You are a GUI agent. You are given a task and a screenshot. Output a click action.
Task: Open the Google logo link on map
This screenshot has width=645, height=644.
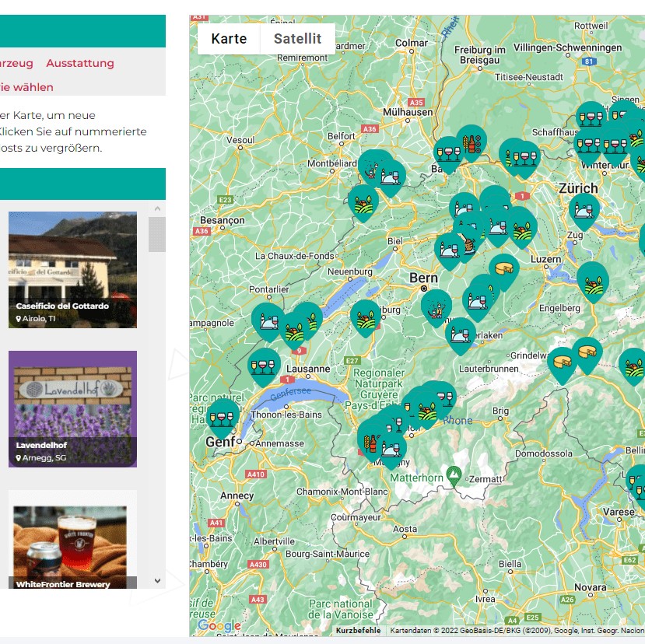(x=219, y=625)
